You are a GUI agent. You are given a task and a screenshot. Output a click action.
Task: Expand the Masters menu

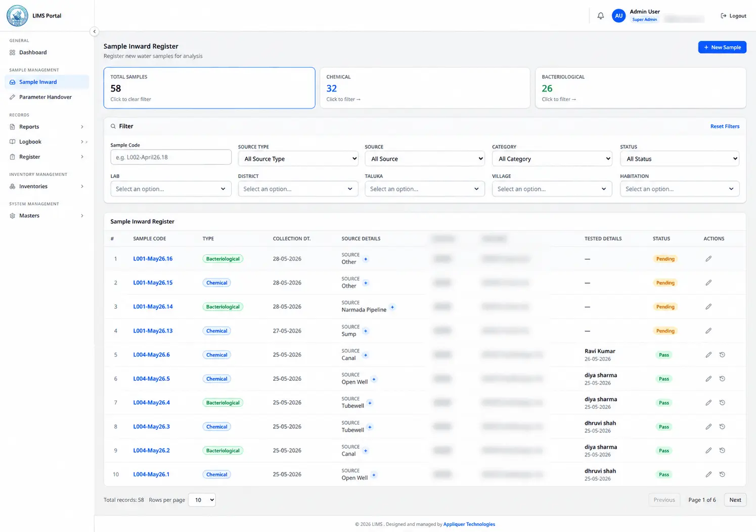coord(47,216)
